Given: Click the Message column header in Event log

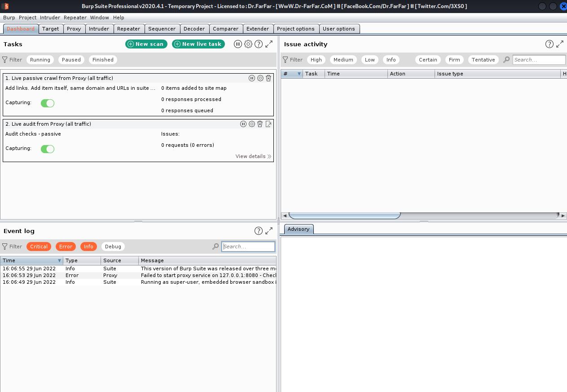Looking at the screenshot, I should pos(207,260).
